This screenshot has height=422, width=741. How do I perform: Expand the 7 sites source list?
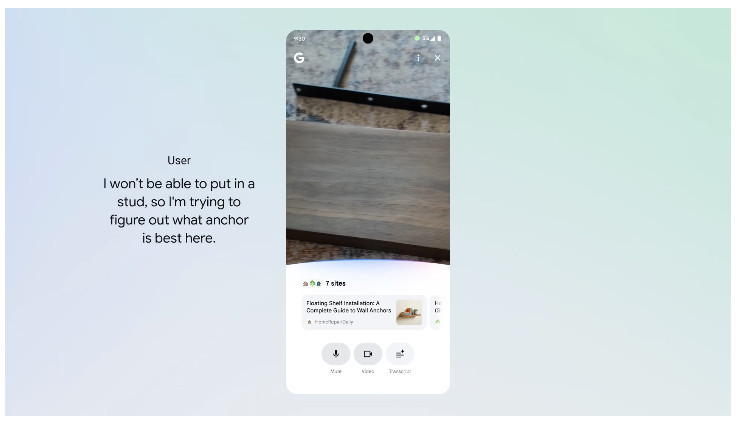tap(336, 284)
